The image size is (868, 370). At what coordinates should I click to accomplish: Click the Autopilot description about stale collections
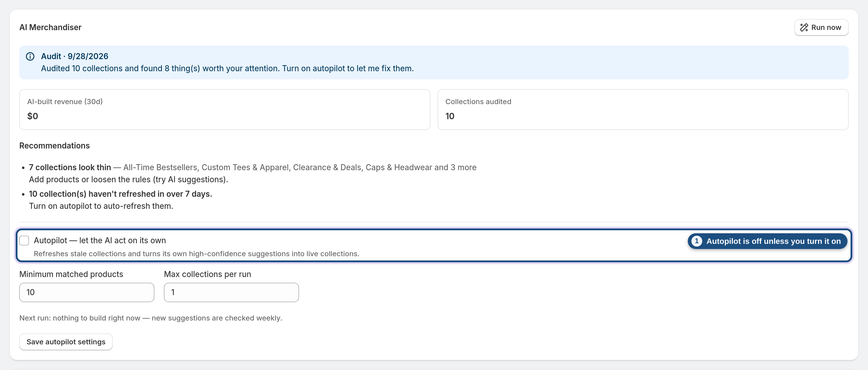[x=197, y=253]
